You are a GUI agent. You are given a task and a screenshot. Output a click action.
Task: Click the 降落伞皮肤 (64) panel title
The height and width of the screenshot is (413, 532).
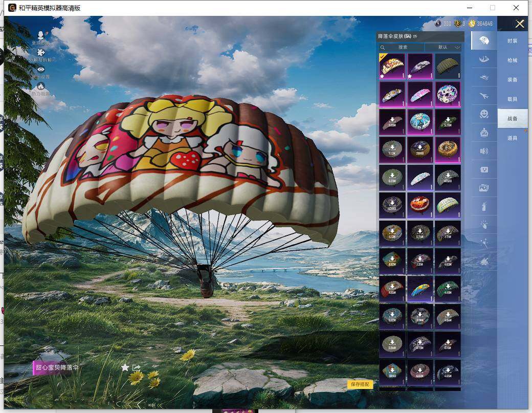click(x=394, y=36)
